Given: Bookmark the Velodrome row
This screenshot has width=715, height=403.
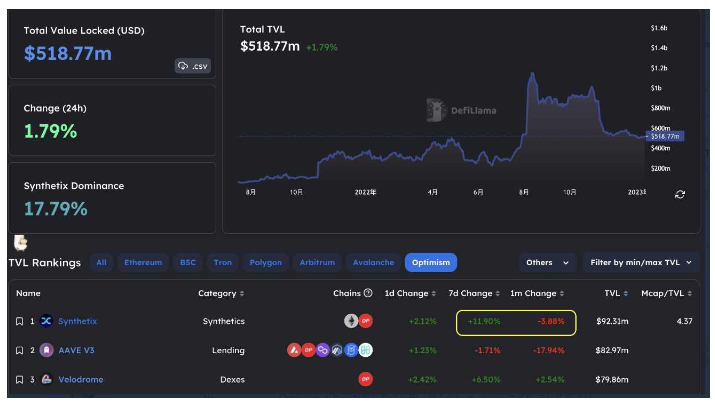Looking at the screenshot, I should [x=20, y=380].
